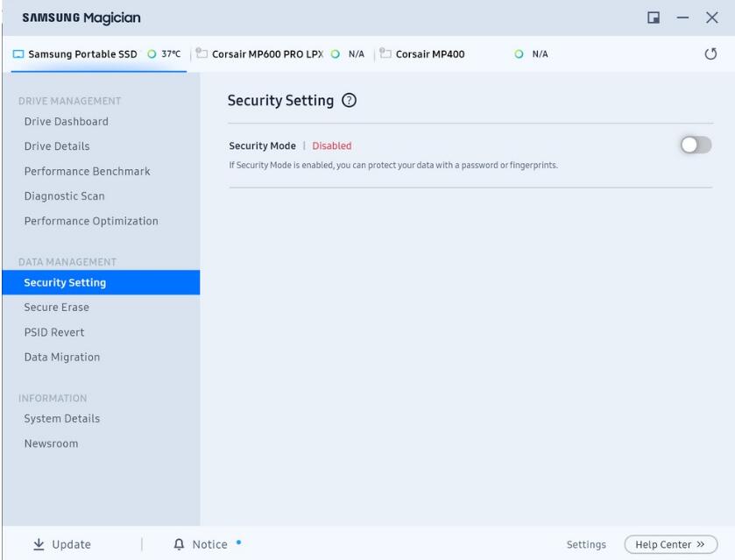Click the Corsair MP600 PRO LPX drive icon
This screenshot has height=560, width=735.
click(x=201, y=54)
